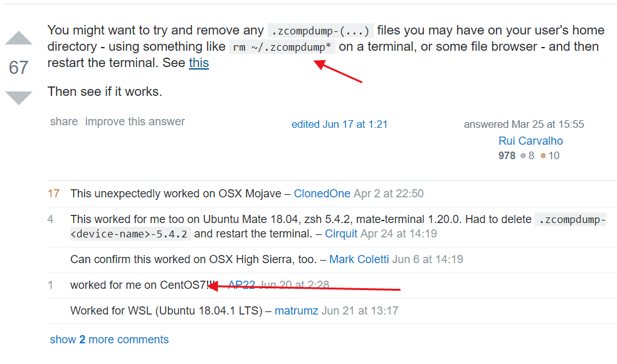
Task: Downvote the answer with the down arrow
Action: point(19,98)
